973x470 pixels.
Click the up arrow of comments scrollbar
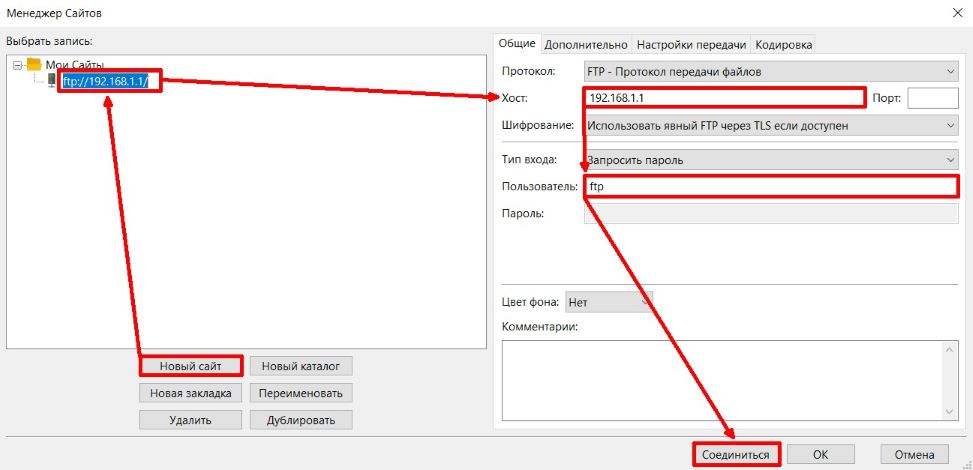click(951, 350)
